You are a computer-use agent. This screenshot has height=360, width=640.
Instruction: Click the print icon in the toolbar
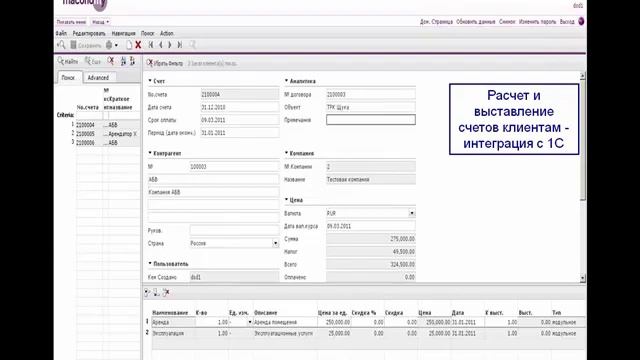(109, 45)
